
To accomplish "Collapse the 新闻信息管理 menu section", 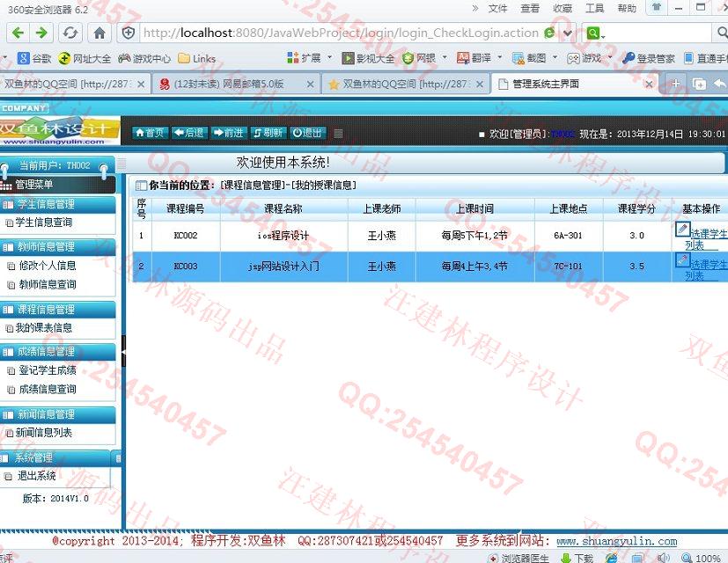I will pos(57,414).
